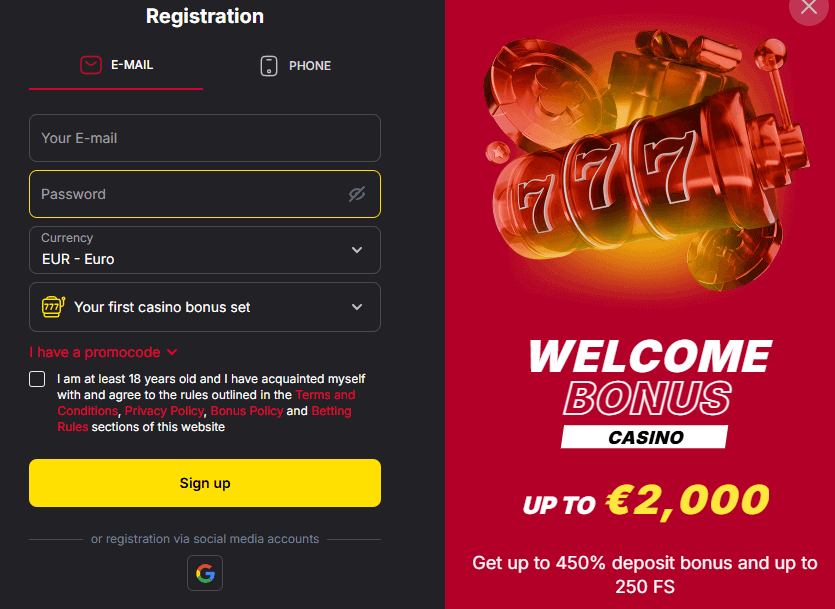Switch to the PHONE registration tab
Screen dimensions: 835x609
(x=295, y=66)
